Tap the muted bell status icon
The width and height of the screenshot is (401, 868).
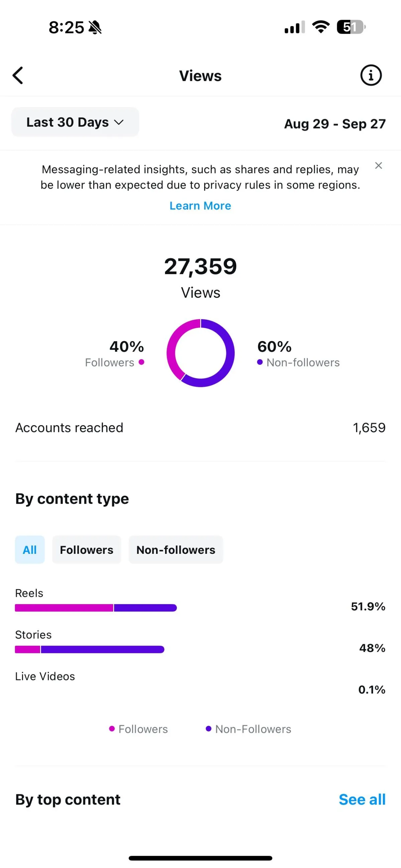[x=95, y=27]
